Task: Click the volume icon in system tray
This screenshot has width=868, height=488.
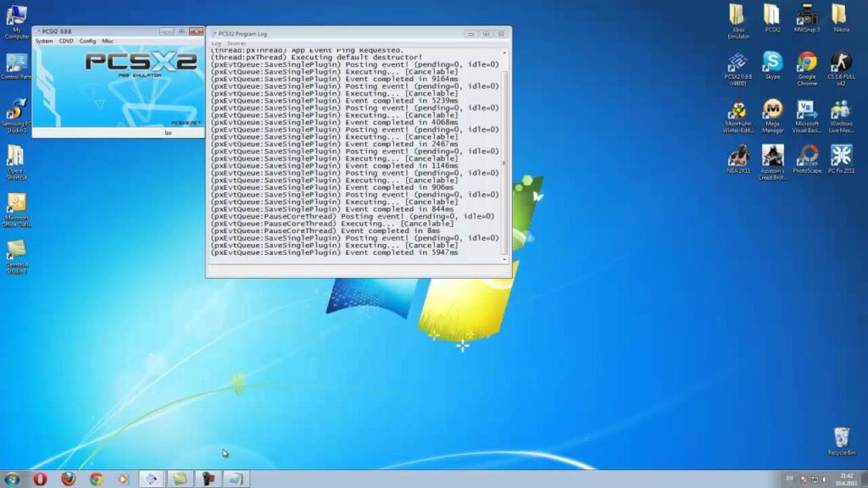Action: (824, 480)
